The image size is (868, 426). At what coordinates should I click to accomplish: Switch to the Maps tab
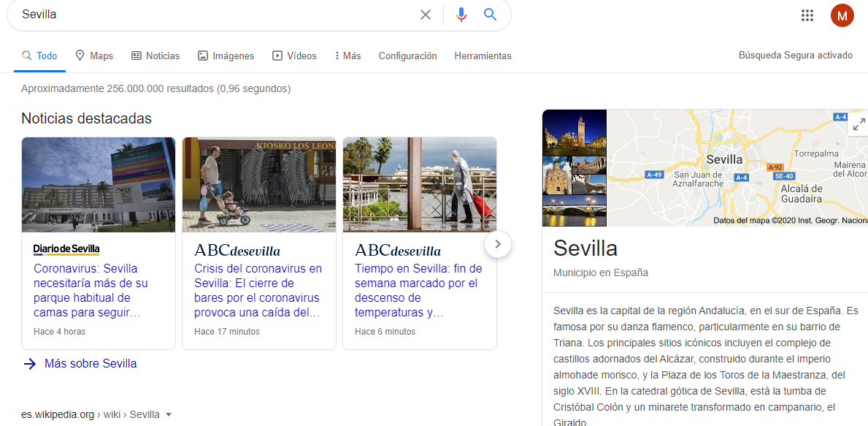tap(94, 56)
